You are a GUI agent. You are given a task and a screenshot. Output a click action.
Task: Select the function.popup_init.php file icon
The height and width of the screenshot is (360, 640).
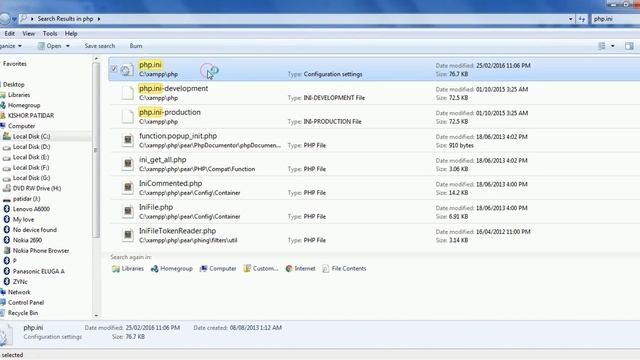127,140
